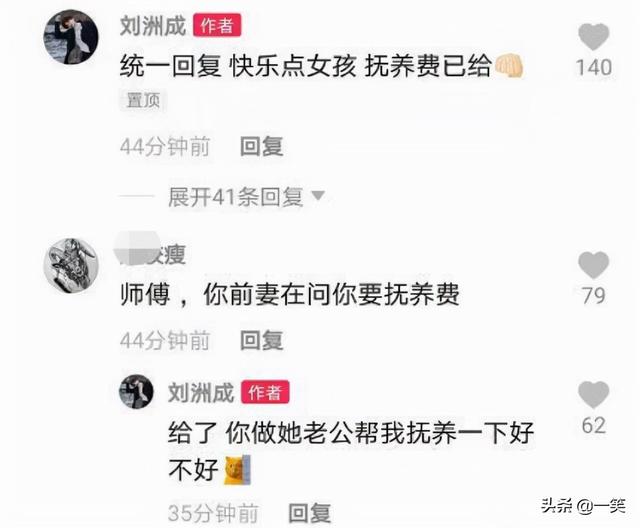
Task: Like the pinned comment with 140 likes
Action: (593, 37)
